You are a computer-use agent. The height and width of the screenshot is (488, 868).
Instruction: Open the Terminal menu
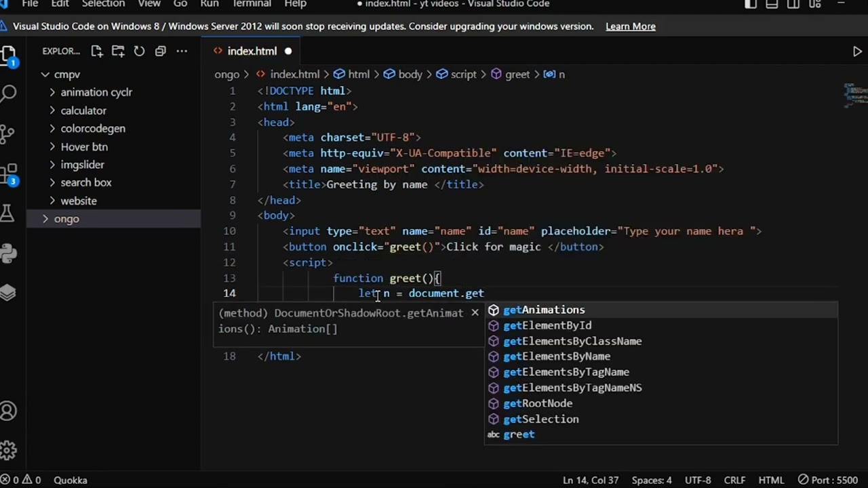coord(252,4)
